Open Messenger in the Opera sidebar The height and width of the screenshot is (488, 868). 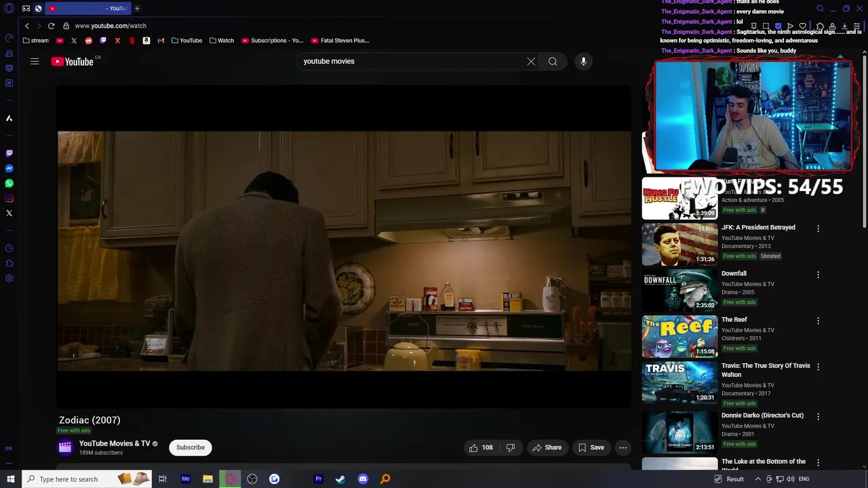coord(9,168)
